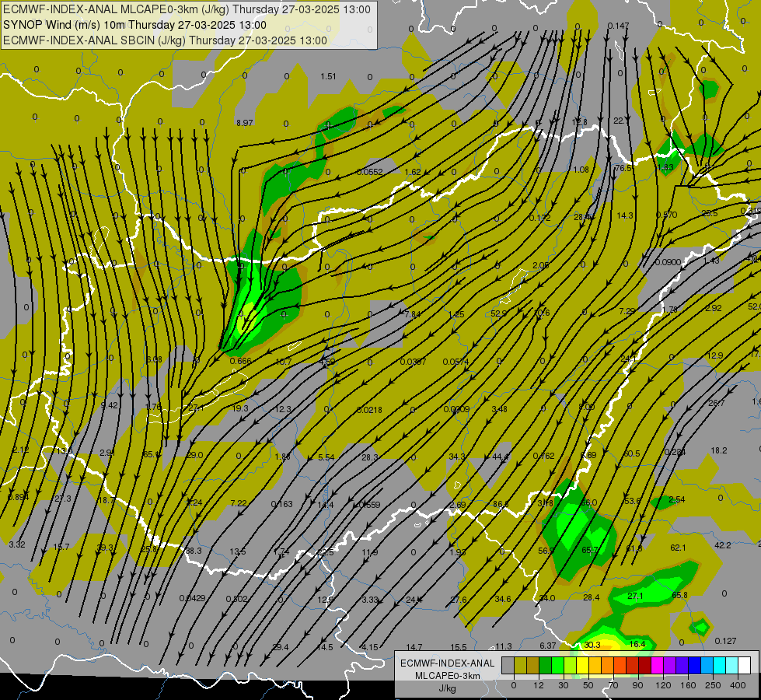Click the legend title MLCAPE0-3km
The width and height of the screenshot is (761, 700).
(x=447, y=676)
